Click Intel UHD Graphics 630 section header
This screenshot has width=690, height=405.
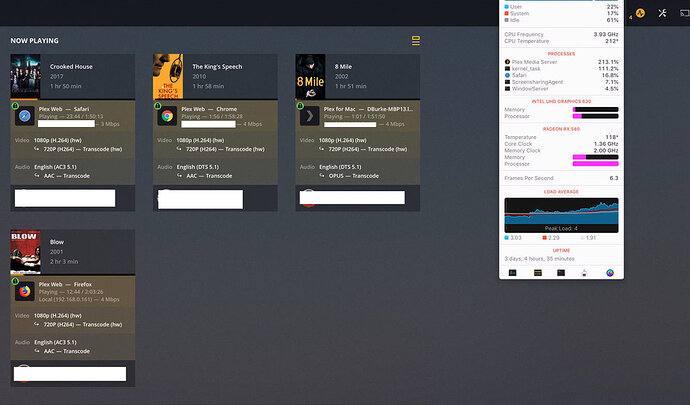561,101
